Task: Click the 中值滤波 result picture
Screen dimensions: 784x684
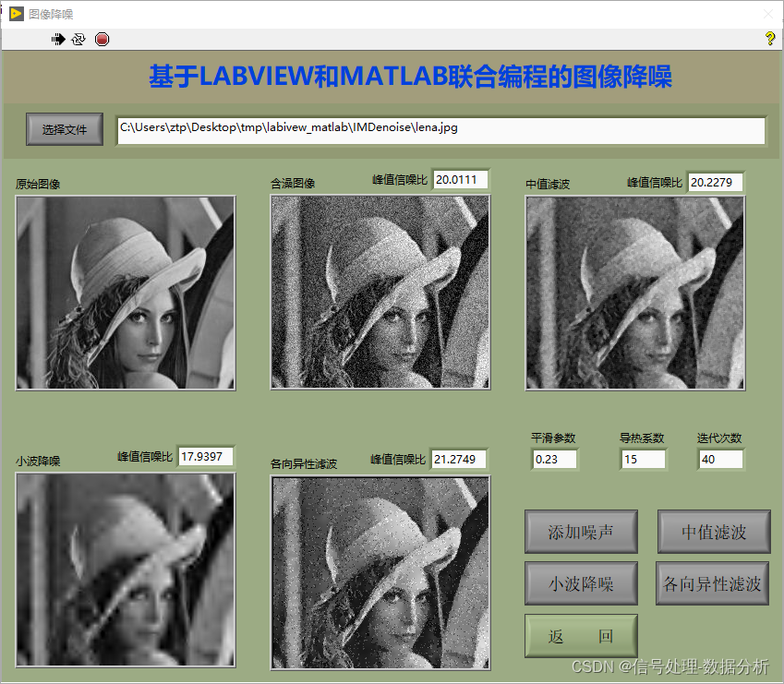Action: pos(635,293)
